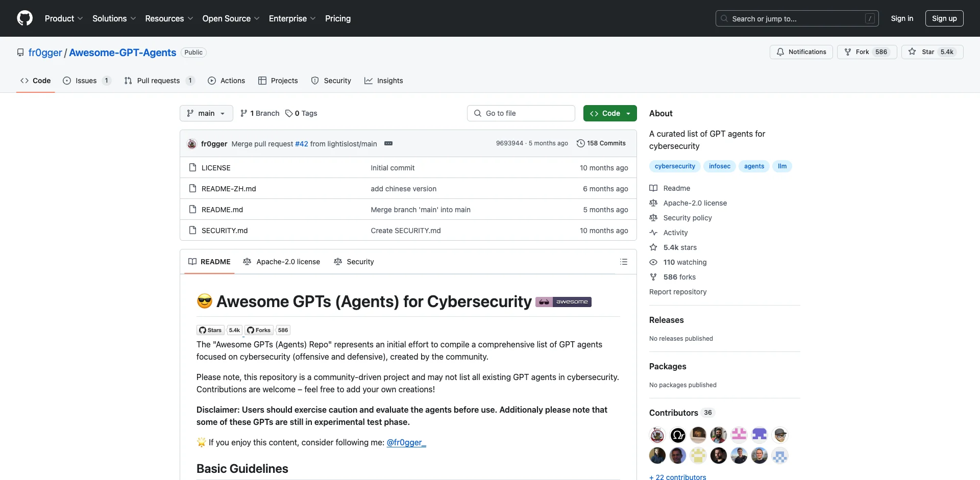This screenshot has height=480, width=980.
Task: Click Sign in
Action: [902, 18]
